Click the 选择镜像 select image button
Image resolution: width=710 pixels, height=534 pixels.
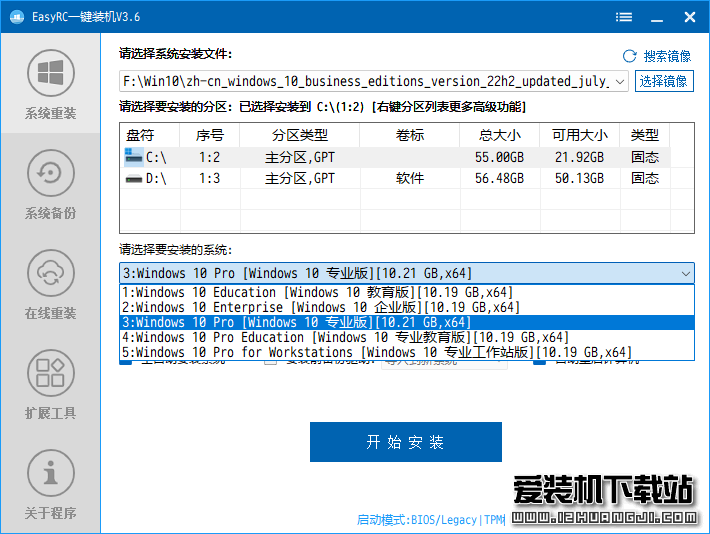pos(664,81)
